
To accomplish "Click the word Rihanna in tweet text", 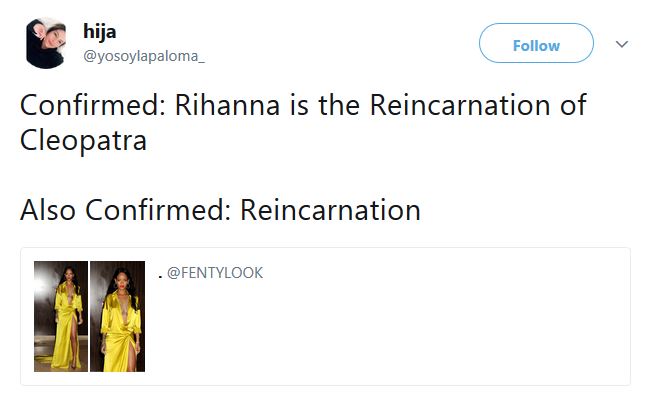I will coord(227,105).
